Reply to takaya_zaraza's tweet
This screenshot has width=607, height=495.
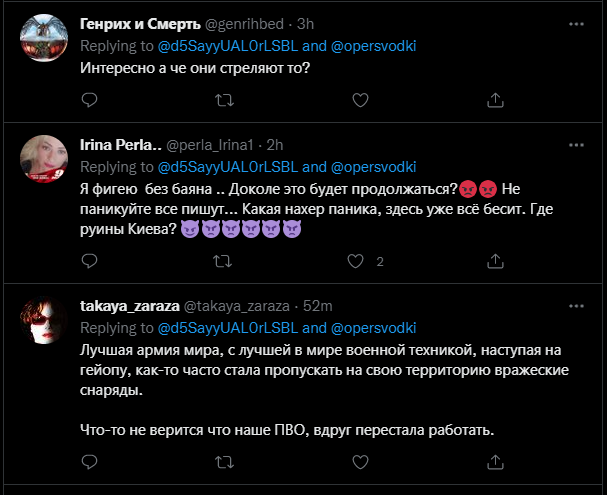[x=88, y=461]
